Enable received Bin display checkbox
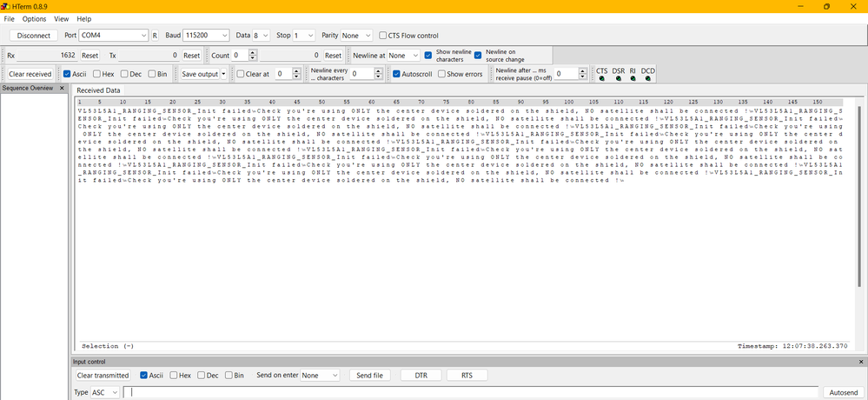Image resolution: width=868 pixels, height=400 pixels. click(152, 74)
